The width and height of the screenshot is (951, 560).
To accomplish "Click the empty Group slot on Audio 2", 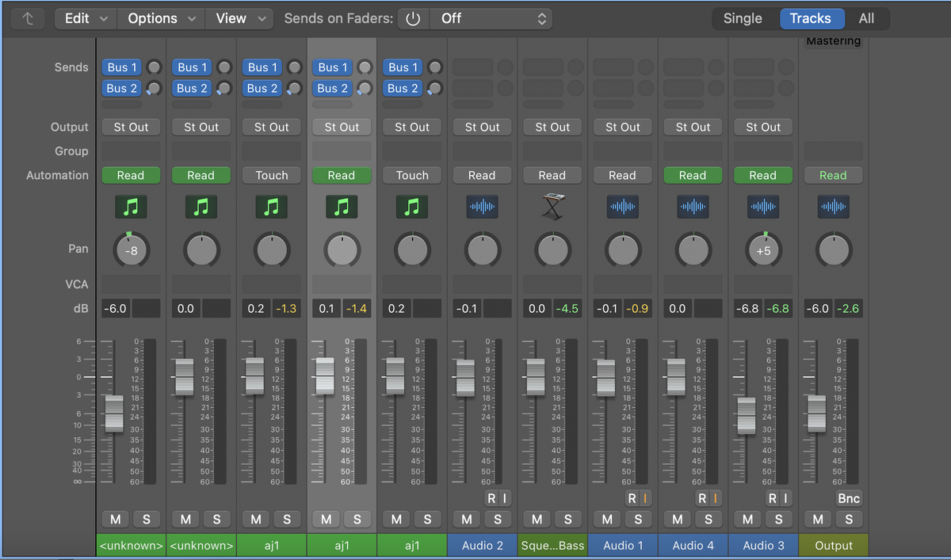I will pyautogui.click(x=482, y=150).
